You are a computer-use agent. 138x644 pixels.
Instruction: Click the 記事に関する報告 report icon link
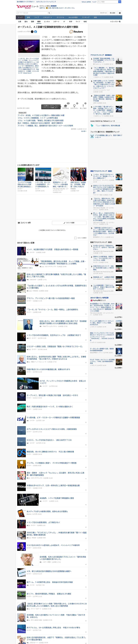[24, 108]
